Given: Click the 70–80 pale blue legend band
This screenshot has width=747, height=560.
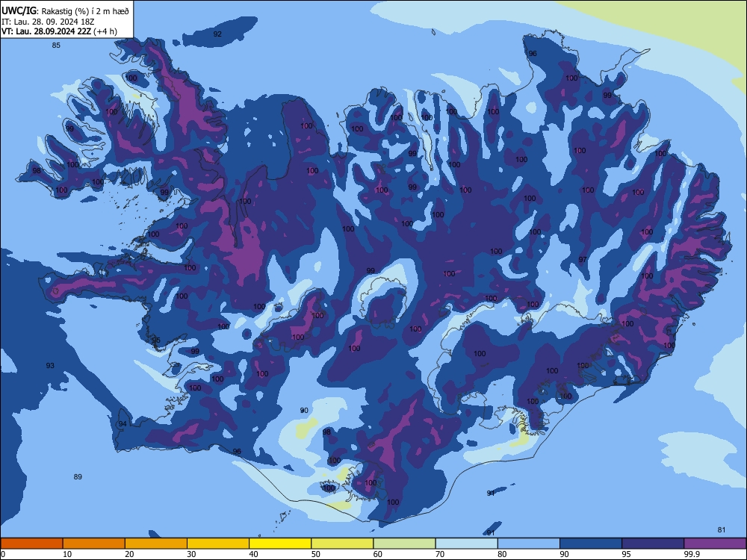Looking at the screenshot, I should click(x=466, y=544).
